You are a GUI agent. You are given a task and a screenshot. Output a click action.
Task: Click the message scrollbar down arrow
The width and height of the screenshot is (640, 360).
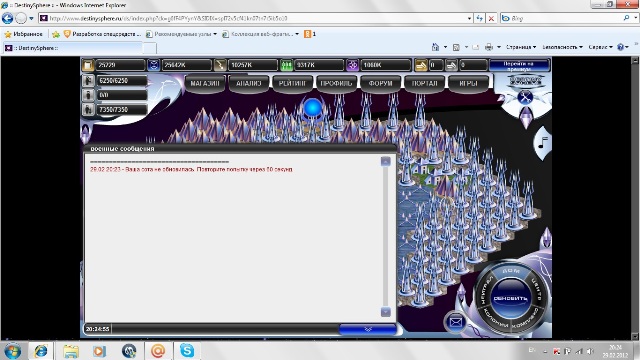386,312
